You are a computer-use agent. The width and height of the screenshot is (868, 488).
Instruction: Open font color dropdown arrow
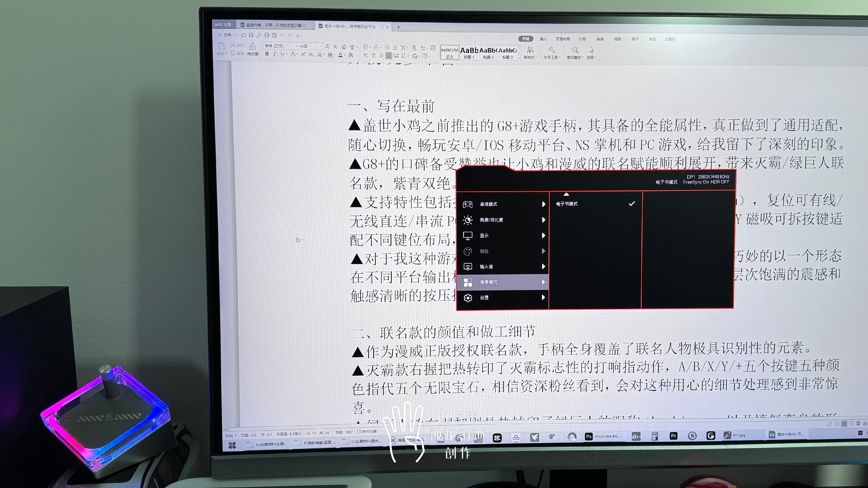coord(345,55)
